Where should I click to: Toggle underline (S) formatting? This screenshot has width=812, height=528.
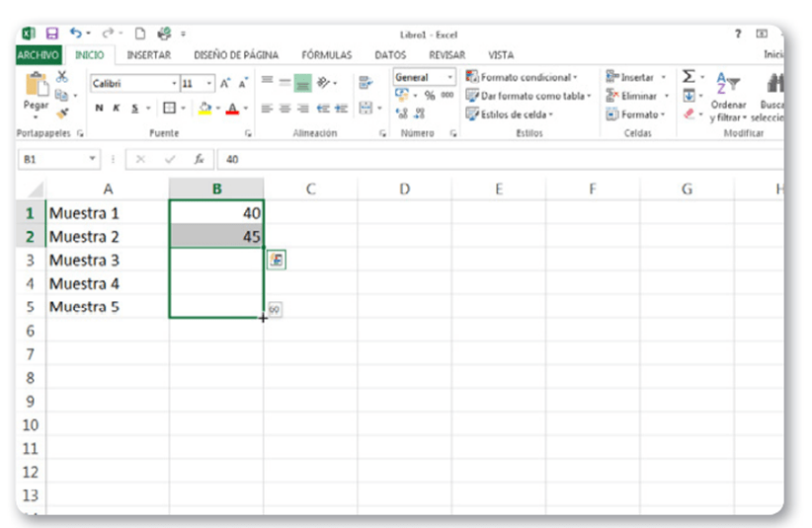[133, 109]
